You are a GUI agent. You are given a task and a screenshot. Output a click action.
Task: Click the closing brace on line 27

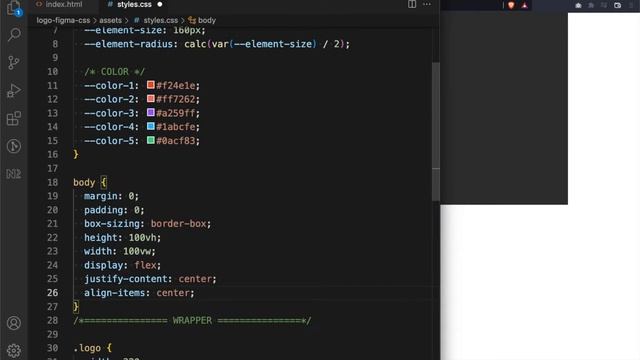click(76, 307)
